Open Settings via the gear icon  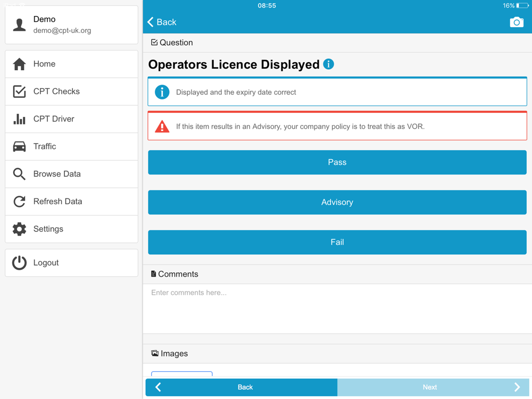[20, 229]
